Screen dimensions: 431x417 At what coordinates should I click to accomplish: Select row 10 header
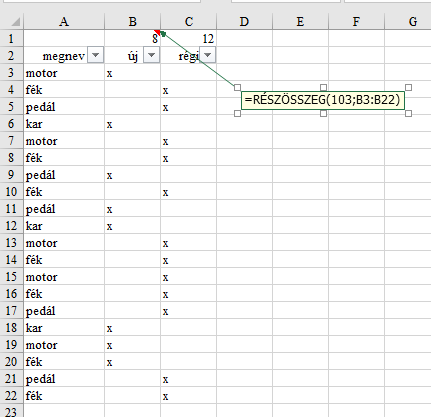click(11, 192)
